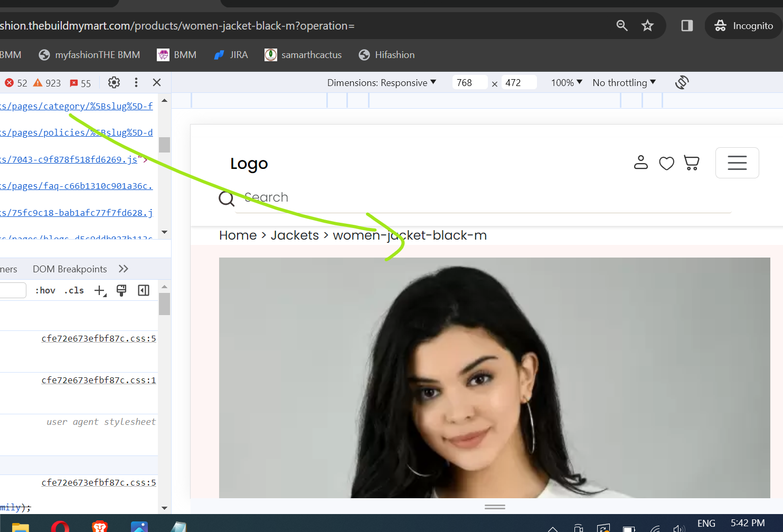Open the Hifashion bookmark
783x532 pixels.
(x=386, y=55)
